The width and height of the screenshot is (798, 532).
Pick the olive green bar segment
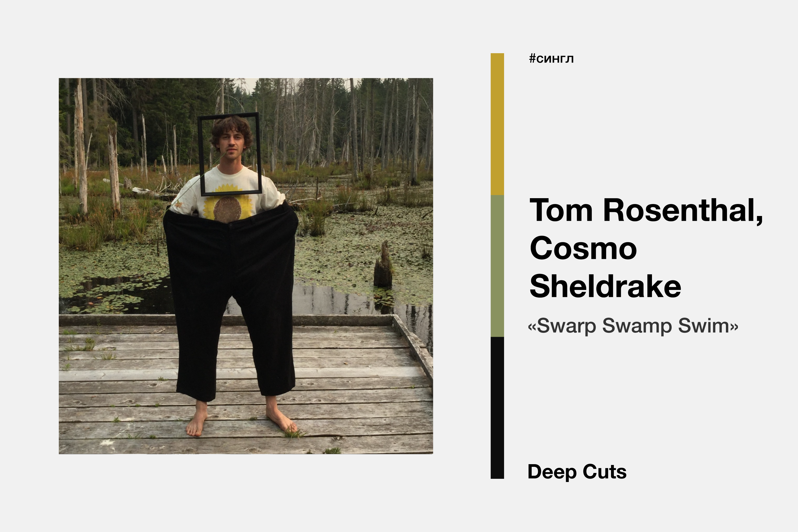497,266
